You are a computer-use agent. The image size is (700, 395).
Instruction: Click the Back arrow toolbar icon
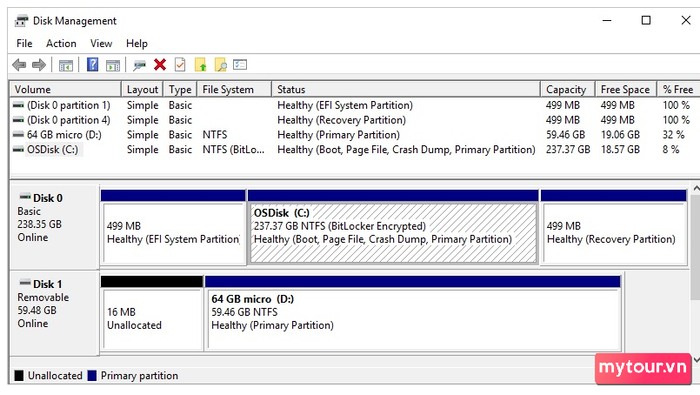[19, 65]
